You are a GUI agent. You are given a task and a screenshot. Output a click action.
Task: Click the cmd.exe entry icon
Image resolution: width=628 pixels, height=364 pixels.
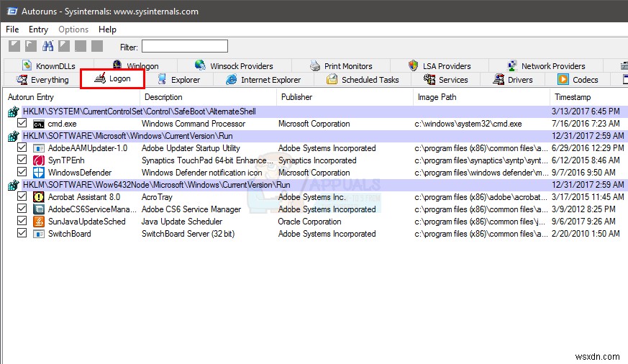(x=39, y=124)
